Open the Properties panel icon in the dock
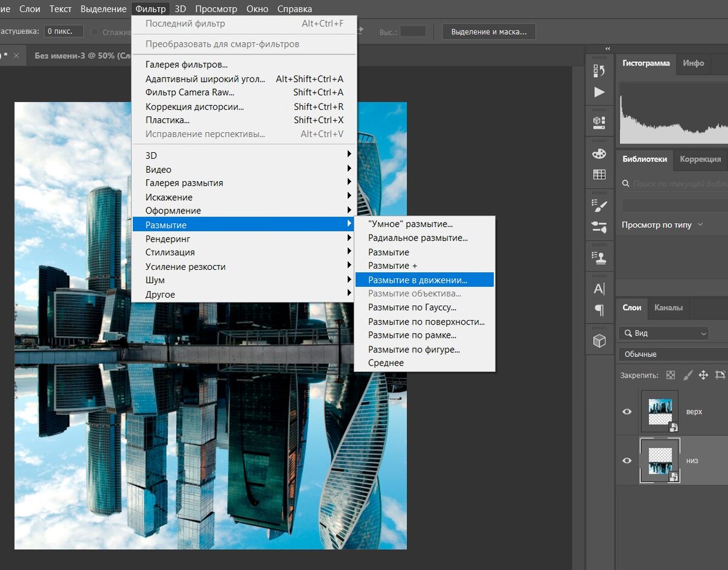The height and width of the screenshot is (570, 728). pyautogui.click(x=599, y=122)
